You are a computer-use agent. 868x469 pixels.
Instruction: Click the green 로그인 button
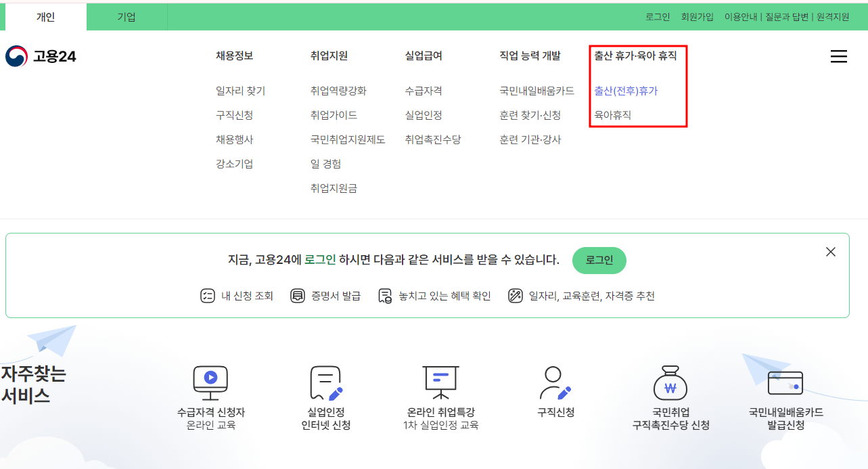pos(599,260)
